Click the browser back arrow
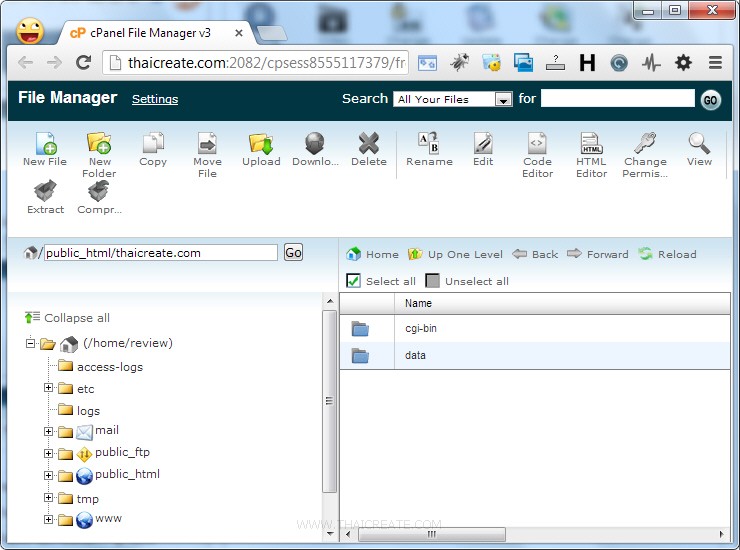The height and width of the screenshot is (550, 740). (26, 62)
